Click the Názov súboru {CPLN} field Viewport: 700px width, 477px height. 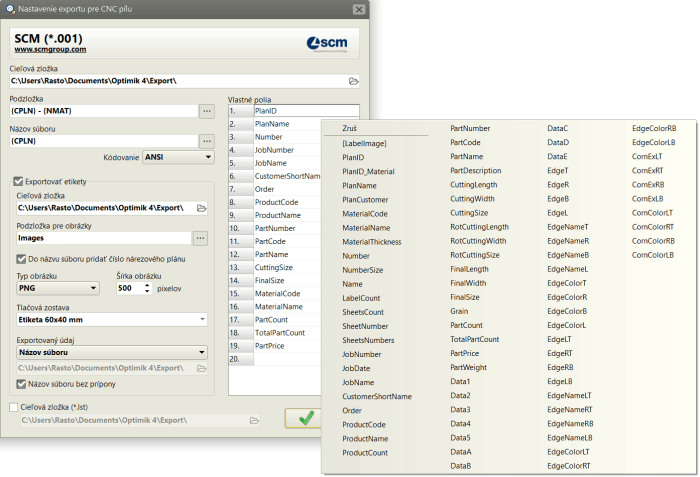point(104,141)
